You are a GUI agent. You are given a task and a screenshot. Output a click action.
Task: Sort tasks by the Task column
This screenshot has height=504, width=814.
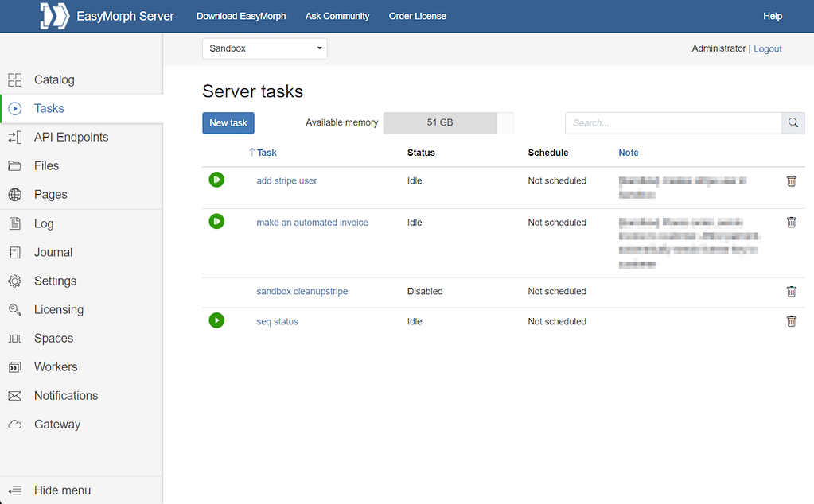pyautogui.click(x=267, y=153)
